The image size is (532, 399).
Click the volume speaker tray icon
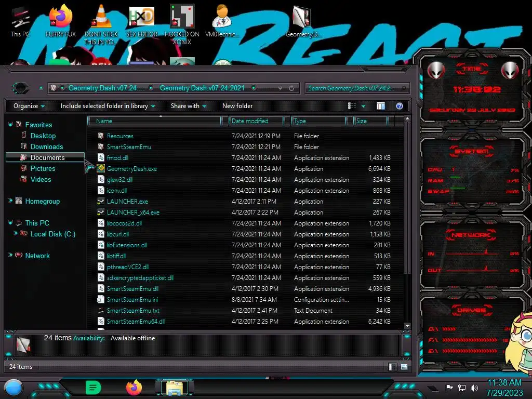click(x=474, y=388)
